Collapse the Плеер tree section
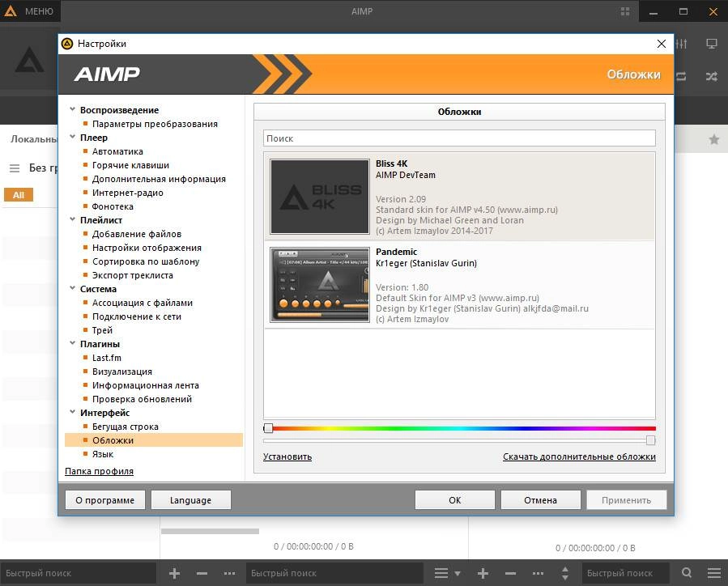The height and width of the screenshot is (586, 728). [72, 137]
